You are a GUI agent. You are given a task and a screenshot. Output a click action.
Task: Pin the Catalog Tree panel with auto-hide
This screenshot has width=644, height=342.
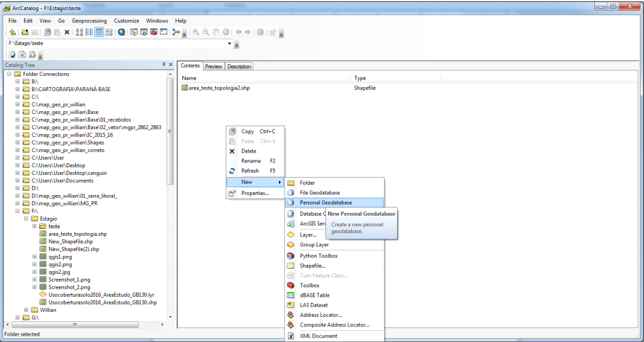(x=163, y=65)
